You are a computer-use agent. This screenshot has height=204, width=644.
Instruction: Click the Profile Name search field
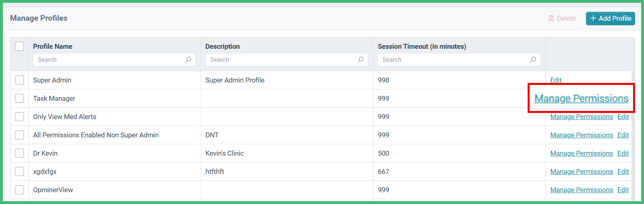(x=109, y=60)
